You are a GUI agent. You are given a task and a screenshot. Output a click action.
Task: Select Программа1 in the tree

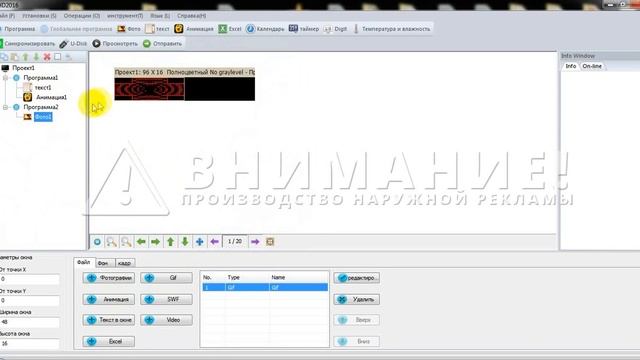tap(40, 78)
